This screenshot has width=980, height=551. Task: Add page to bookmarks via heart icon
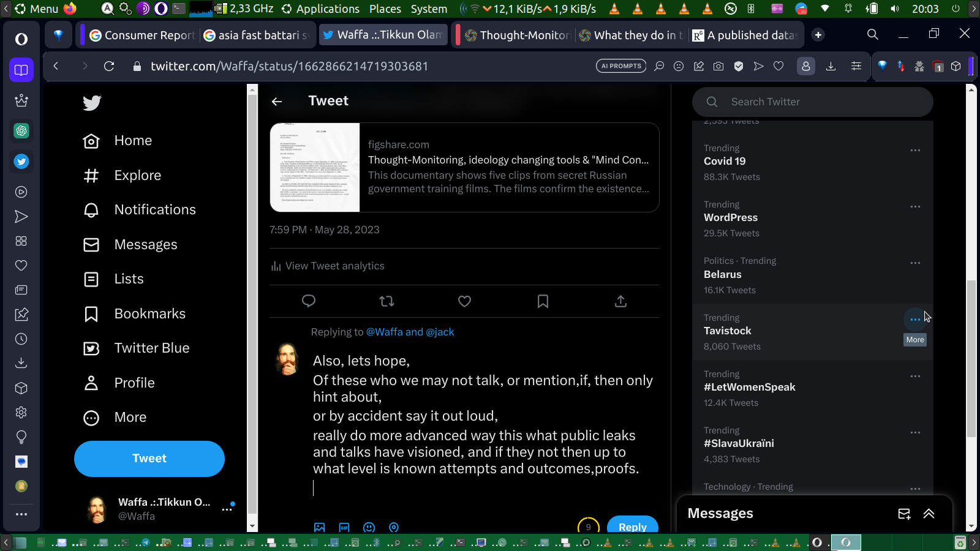(778, 66)
